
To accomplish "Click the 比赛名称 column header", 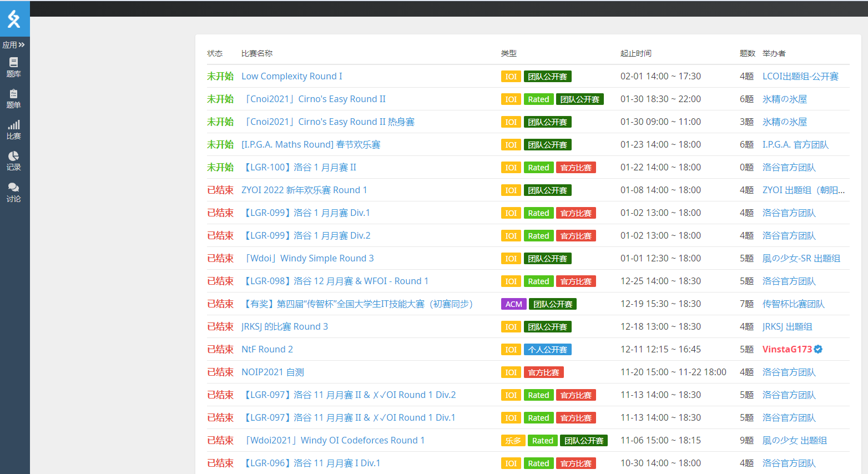I will pos(257,53).
